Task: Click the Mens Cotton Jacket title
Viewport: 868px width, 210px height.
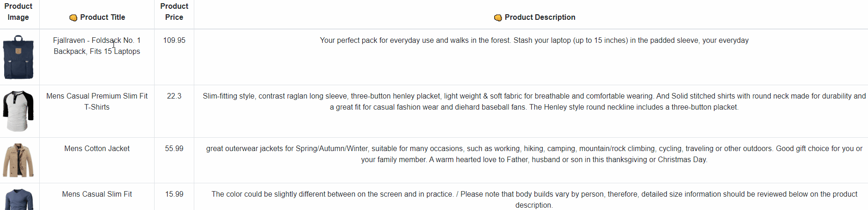Action: [97, 148]
